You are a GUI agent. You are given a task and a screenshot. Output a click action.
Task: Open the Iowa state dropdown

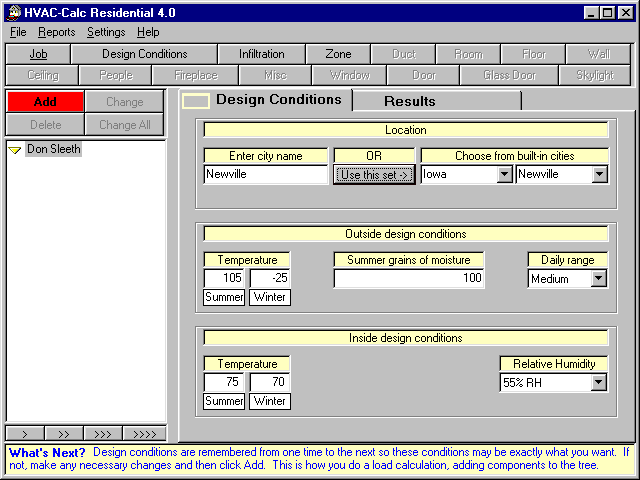(504, 174)
